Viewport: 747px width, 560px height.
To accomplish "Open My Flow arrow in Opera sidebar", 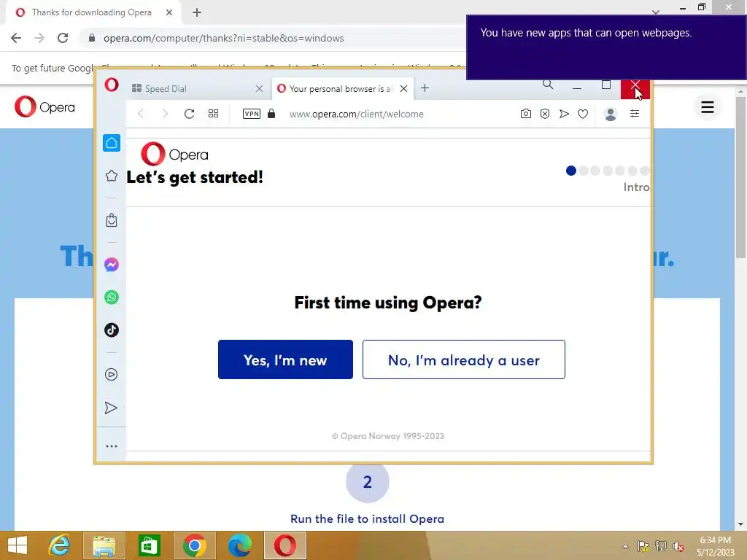I will [111, 408].
